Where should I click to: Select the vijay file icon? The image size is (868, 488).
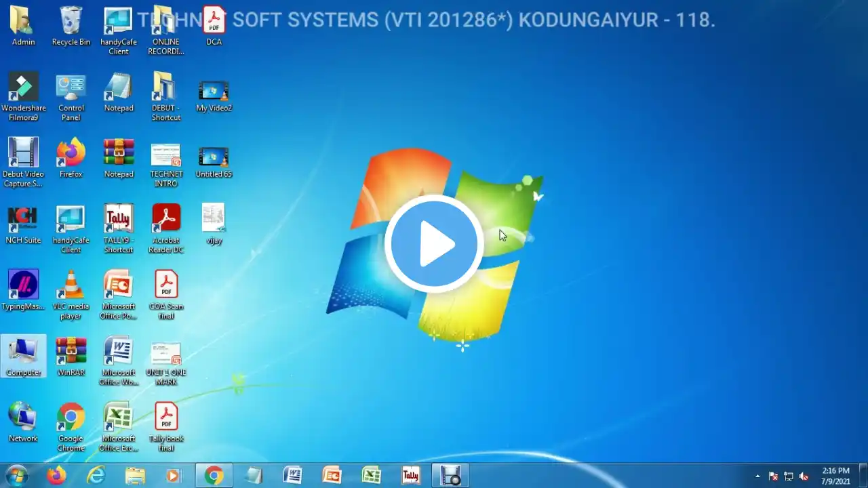214,224
